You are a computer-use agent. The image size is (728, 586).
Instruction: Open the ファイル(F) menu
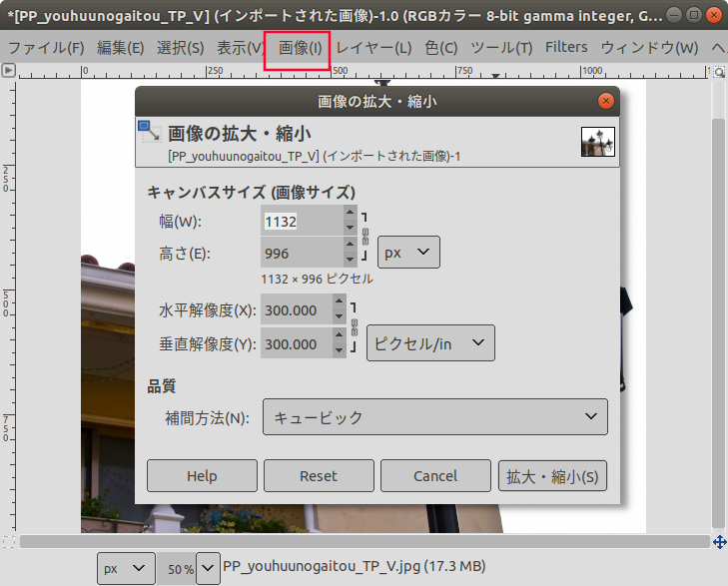click(46, 47)
